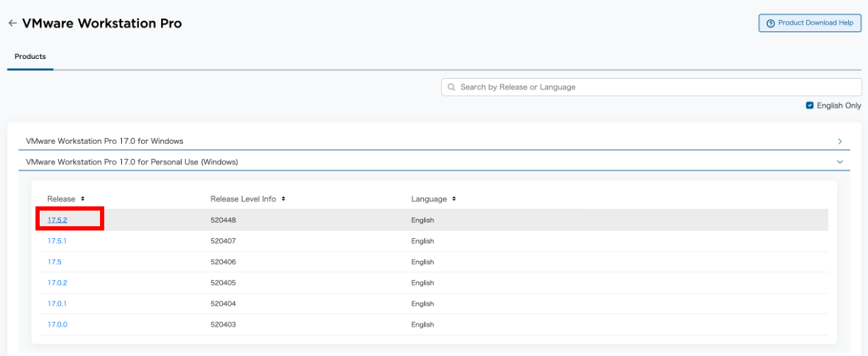This screenshot has width=868, height=356.
Task: Click help icon in Product Download Help
Action: (x=771, y=23)
